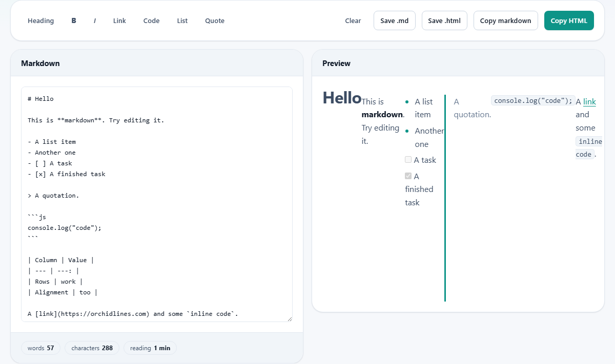Click the bold 'markdown' word in the preview
The width and height of the screenshot is (615, 364).
pos(382,115)
